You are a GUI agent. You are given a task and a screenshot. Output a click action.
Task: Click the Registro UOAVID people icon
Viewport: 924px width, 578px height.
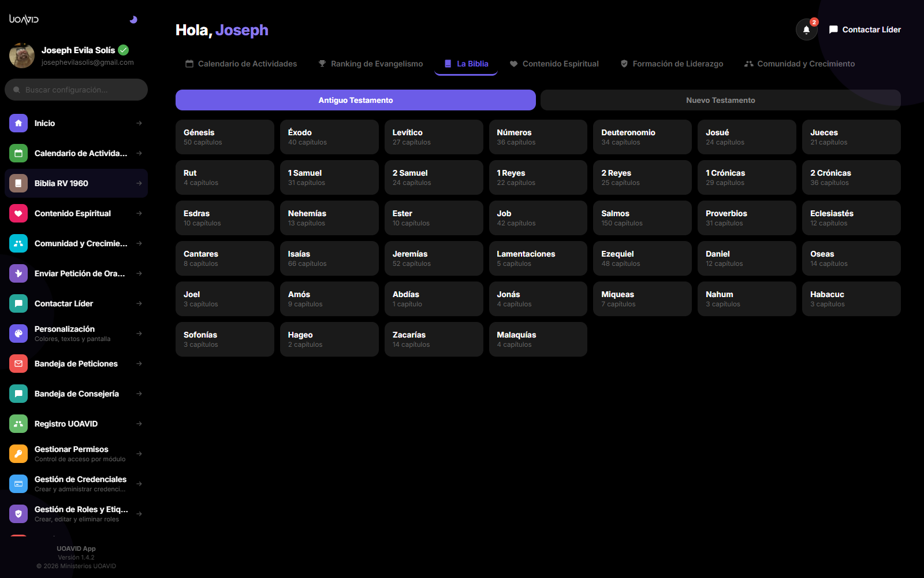tap(18, 424)
